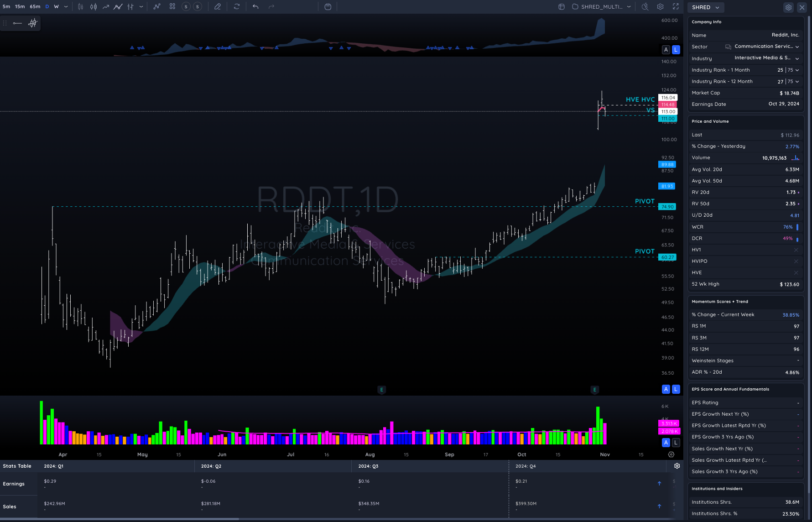Expand the Sector dropdown chevron
Screen dimensions: 812x522
[797, 47]
